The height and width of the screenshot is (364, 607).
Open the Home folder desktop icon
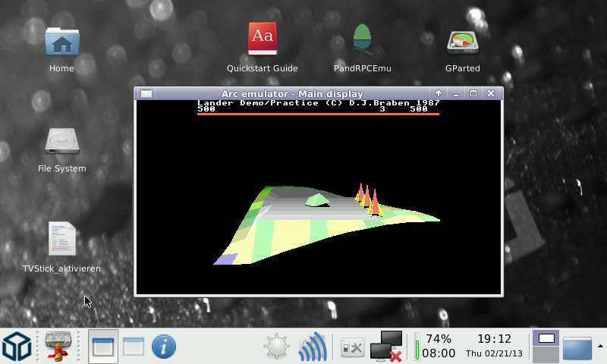coord(61,43)
